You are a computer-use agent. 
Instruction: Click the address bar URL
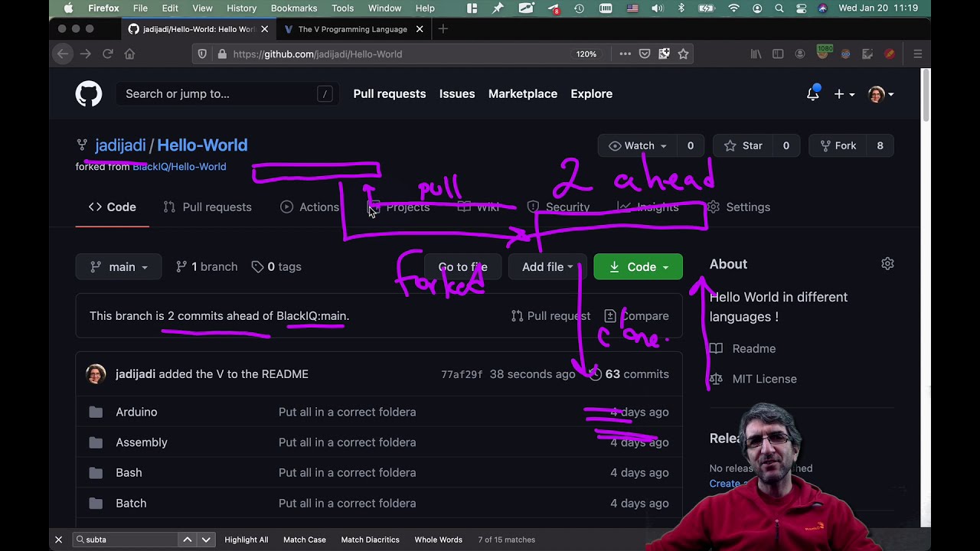tap(318, 54)
